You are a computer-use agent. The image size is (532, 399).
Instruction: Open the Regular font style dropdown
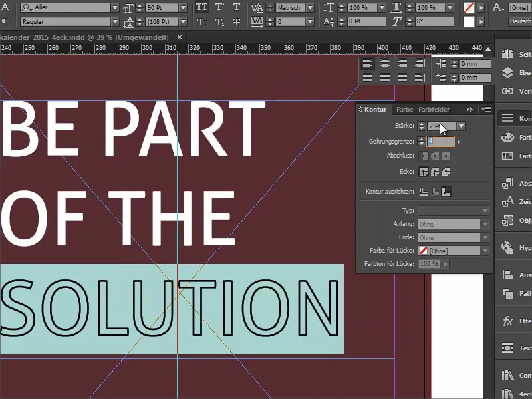tap(115, 22)
